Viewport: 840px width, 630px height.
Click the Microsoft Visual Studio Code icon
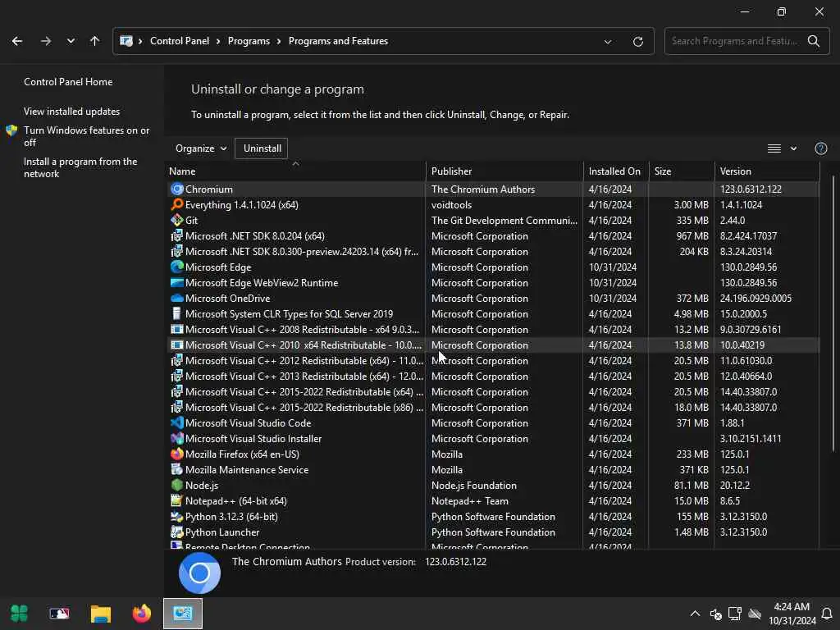pos(177,422)
